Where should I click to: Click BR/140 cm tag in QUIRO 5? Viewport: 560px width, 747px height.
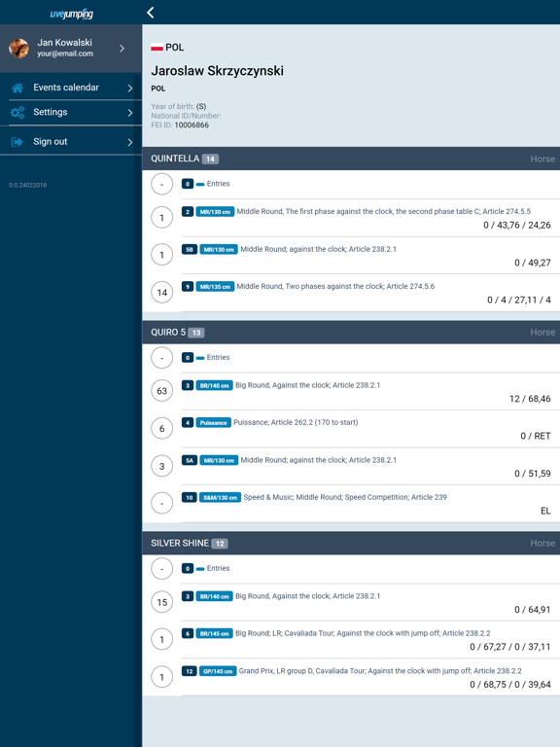coord(214,385)
